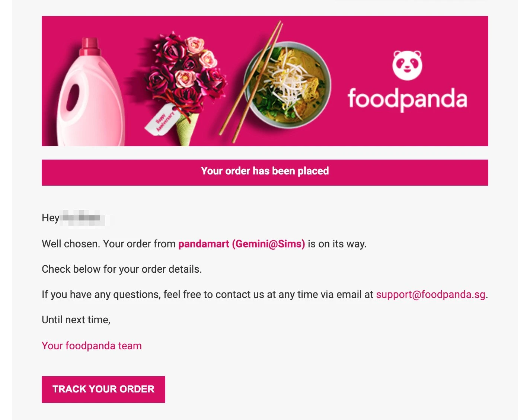Click the "Hey" greeting word
Screen dimensions: 530x420
click(50, 218)
